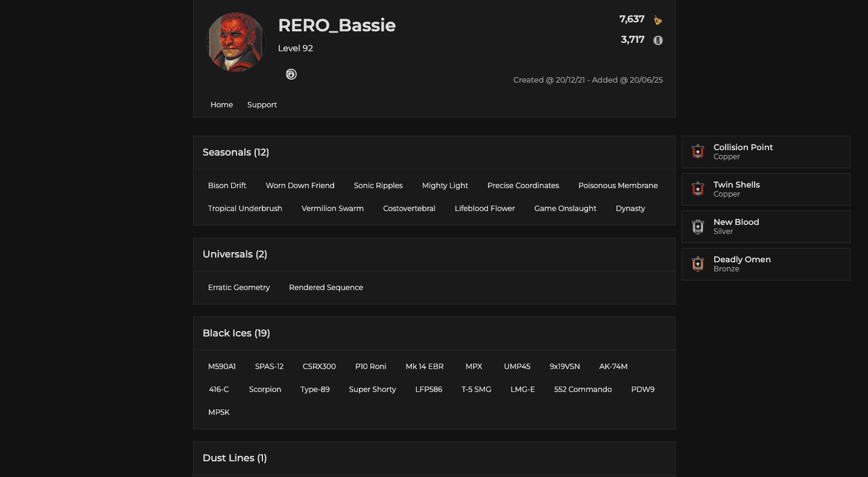
Task: Click the charm icon beside the 7,637 count
Action: tap(657, 19)
